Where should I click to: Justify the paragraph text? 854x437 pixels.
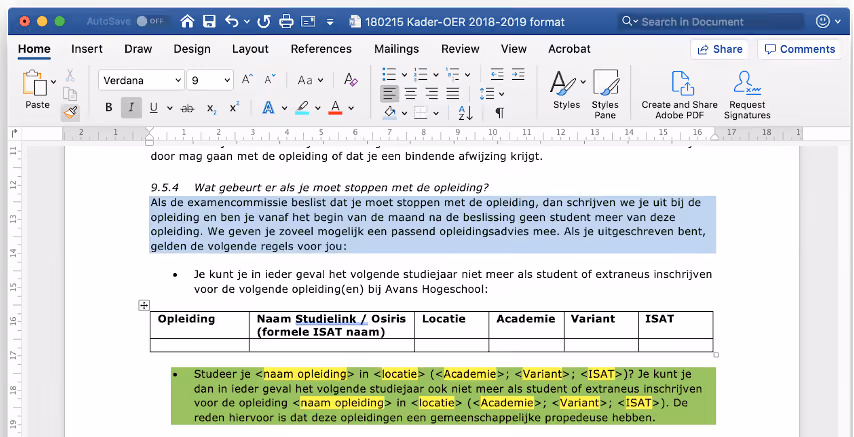coord(453,94)
